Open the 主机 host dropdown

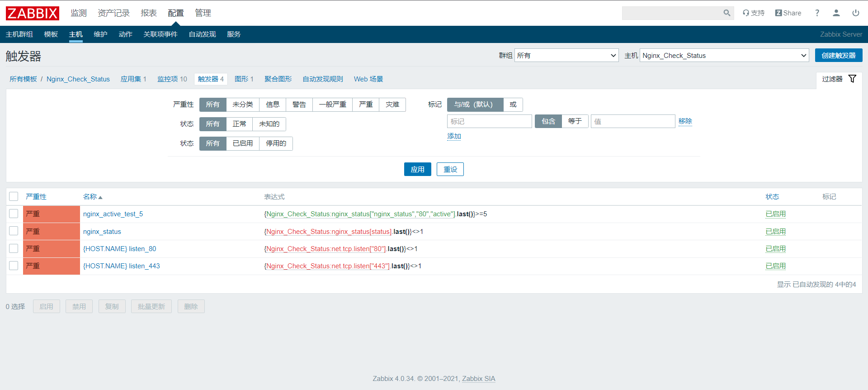pos(724,55)
